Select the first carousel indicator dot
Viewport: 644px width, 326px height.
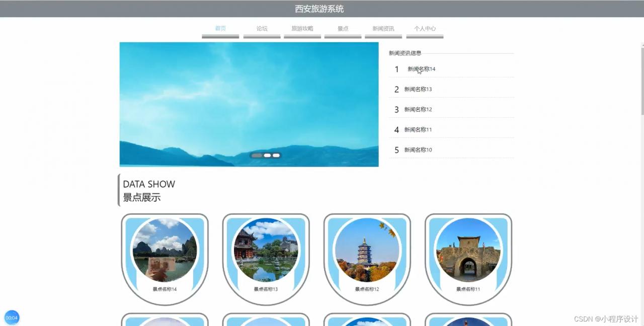click(258, 155)
